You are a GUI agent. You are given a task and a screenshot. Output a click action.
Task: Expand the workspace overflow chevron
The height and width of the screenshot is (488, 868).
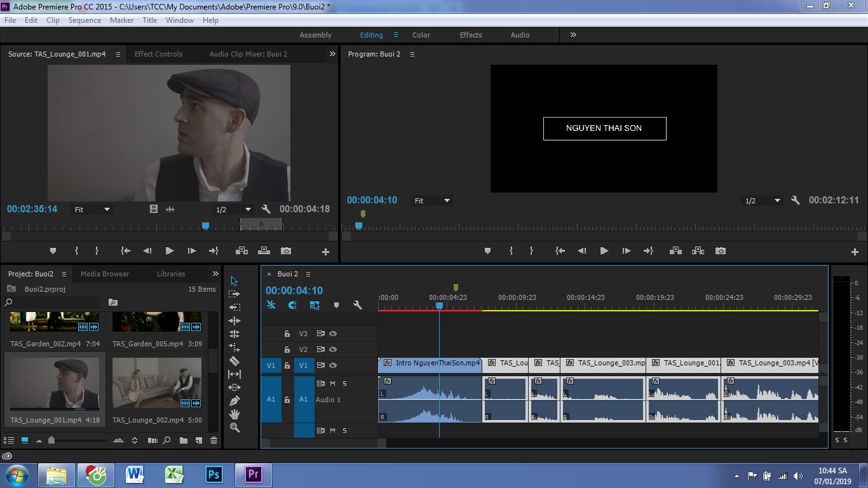point(573,35)
